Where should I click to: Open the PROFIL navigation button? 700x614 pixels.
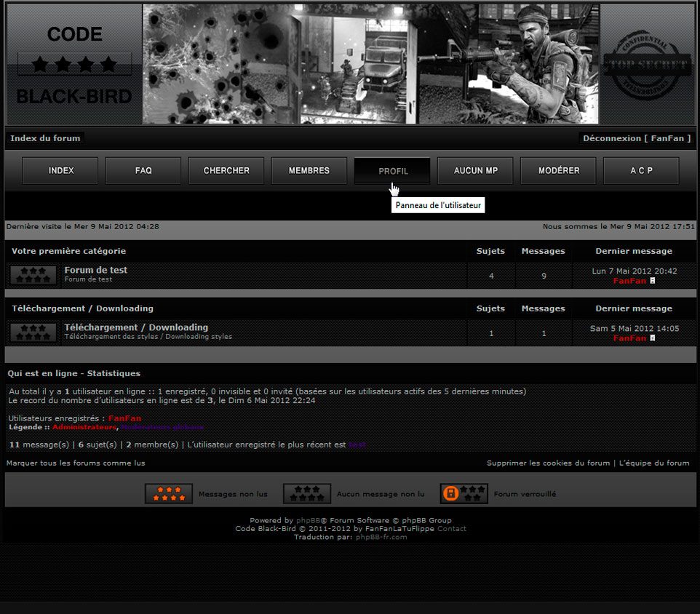tap(393, 171)
